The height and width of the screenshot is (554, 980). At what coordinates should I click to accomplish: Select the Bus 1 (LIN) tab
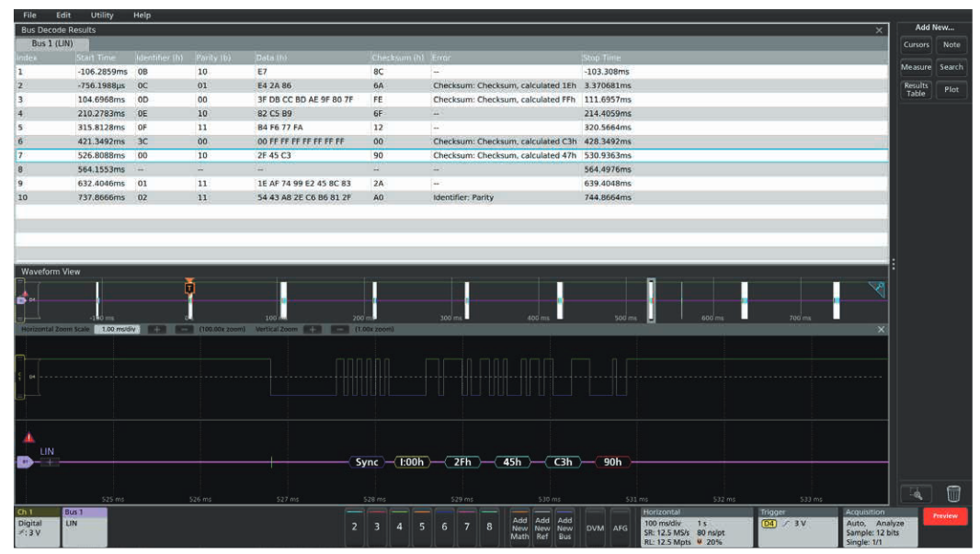click(52, 43)
